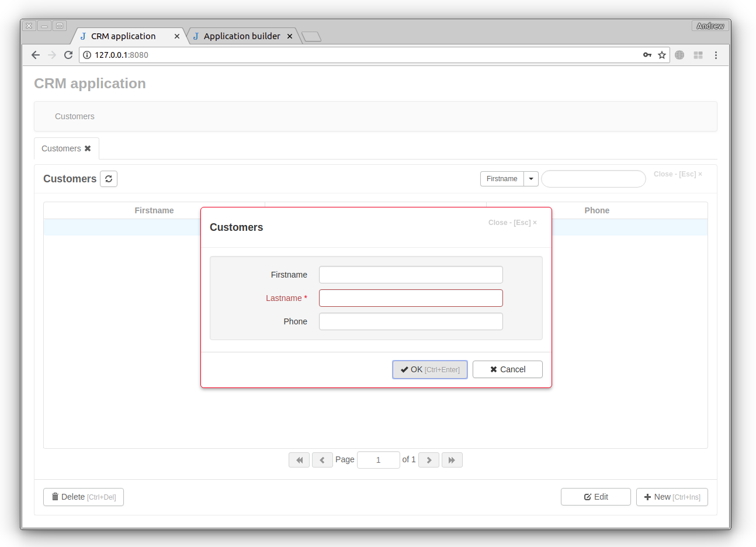
Task: Click Close - [Esc] in list header
Action: click(678, 174)
